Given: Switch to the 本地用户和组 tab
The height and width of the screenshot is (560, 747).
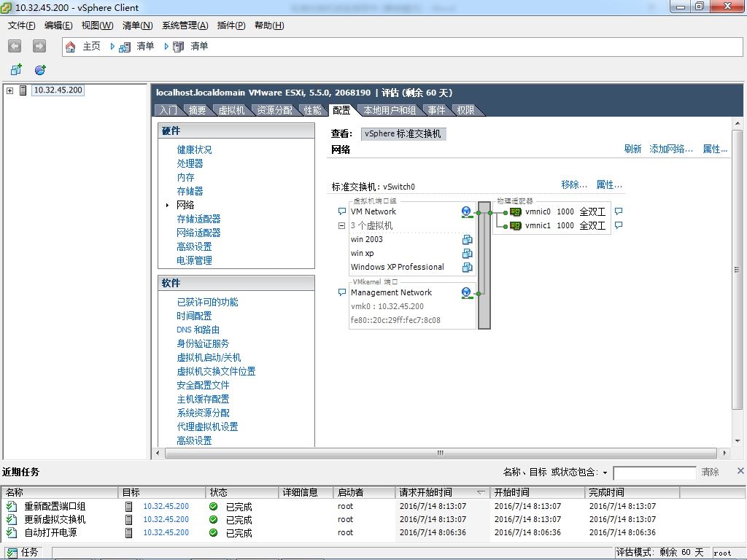Looking at the screenshot, I should [390, 111].
